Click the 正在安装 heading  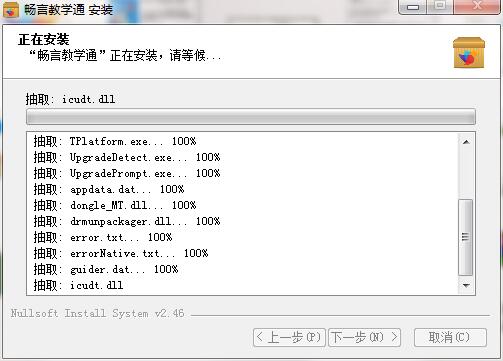pos(44,40)
